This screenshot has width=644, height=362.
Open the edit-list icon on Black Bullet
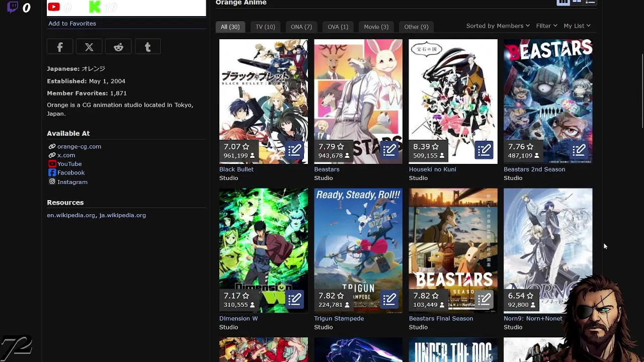[294, 150]
